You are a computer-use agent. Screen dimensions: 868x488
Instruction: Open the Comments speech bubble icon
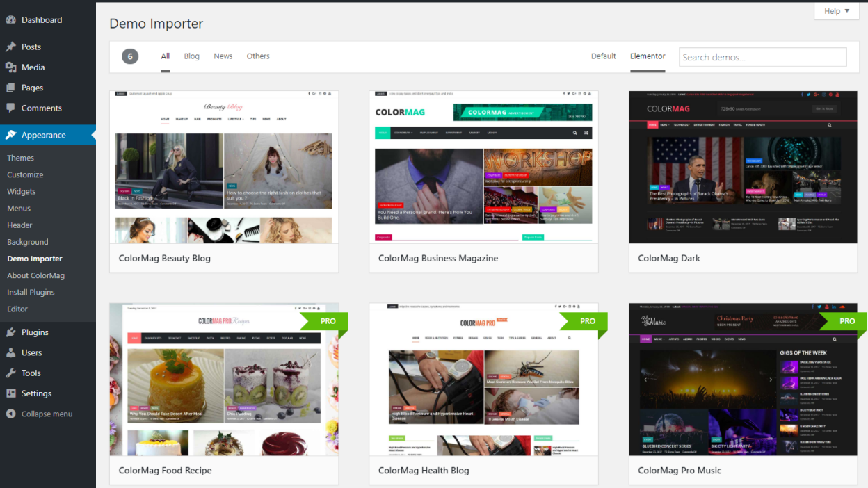tap(10, 108)
